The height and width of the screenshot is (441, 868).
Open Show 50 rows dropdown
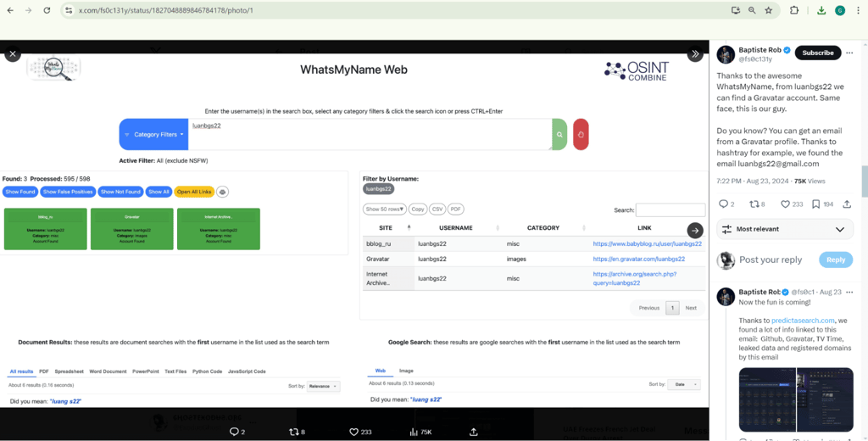click(x=385, y=209)
